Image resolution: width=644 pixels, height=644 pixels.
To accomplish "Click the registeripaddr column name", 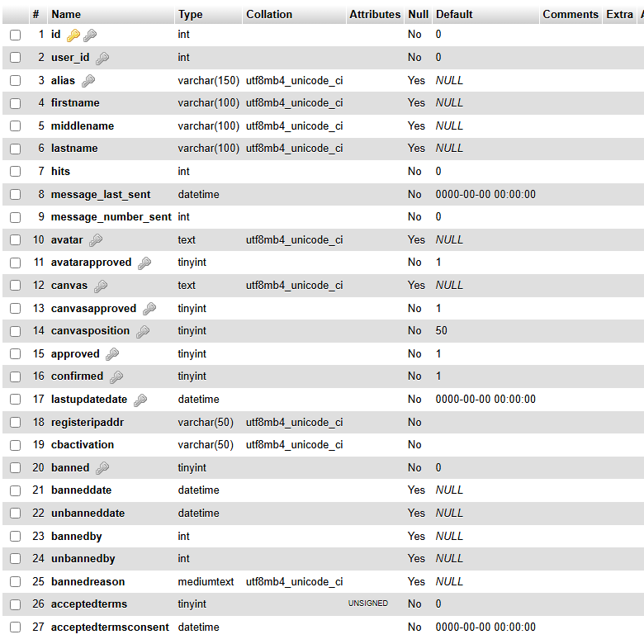I will pos(88,423).
